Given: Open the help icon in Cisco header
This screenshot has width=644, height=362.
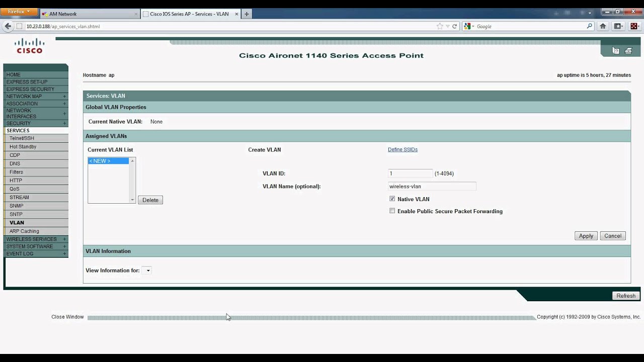Looking at the screenshot, I should (616, 50).
